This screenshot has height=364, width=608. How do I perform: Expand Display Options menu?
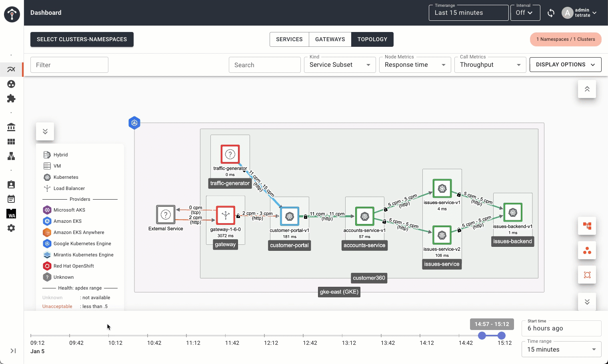[x=565, y=65]
